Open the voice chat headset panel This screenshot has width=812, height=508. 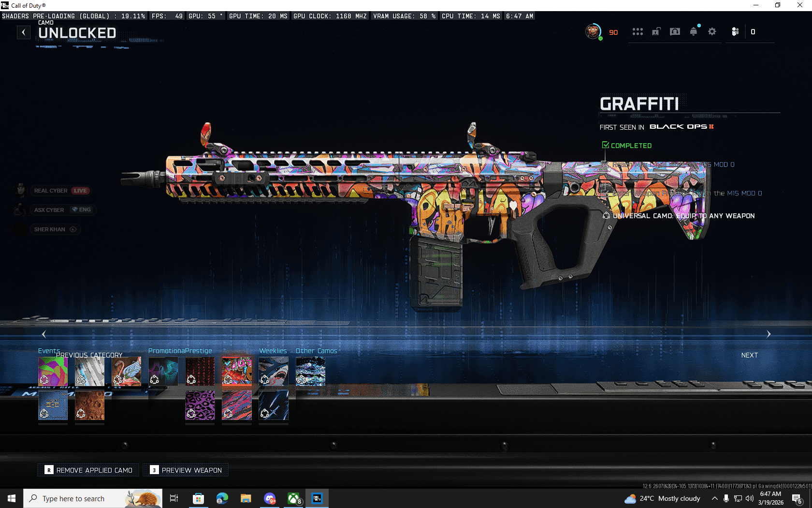click(675, 32)
